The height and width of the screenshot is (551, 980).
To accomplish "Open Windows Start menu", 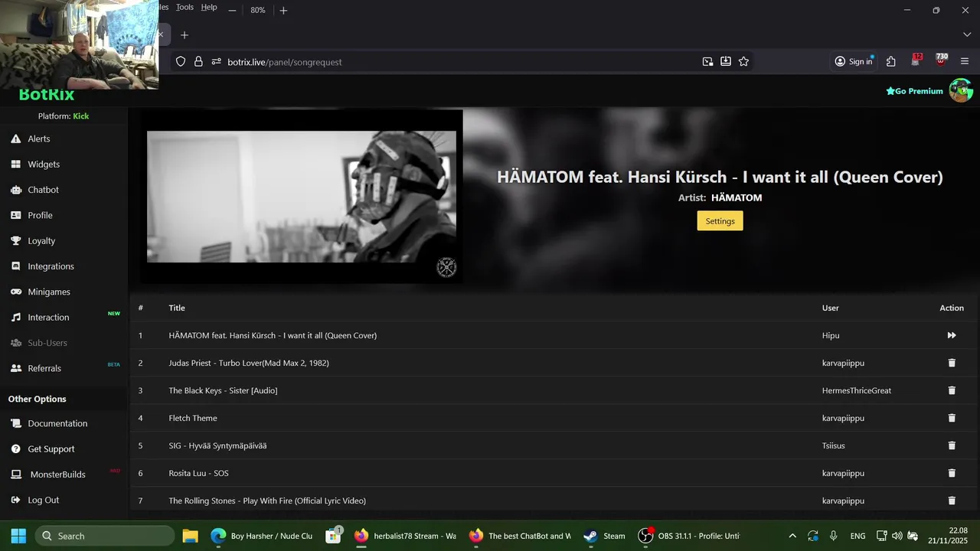I will (19, 536).
